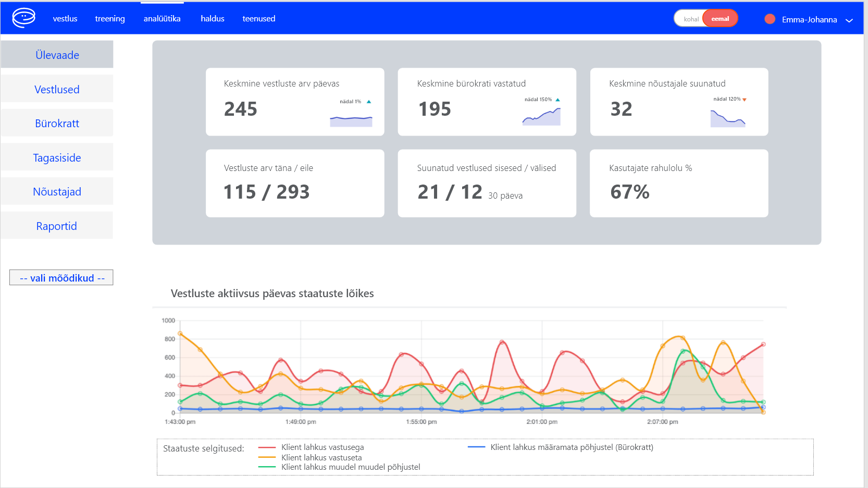Viewport: 868px width, 488px height.
Task: Open 'Nõustajad' sidebar section
Action: click(57, 191)
